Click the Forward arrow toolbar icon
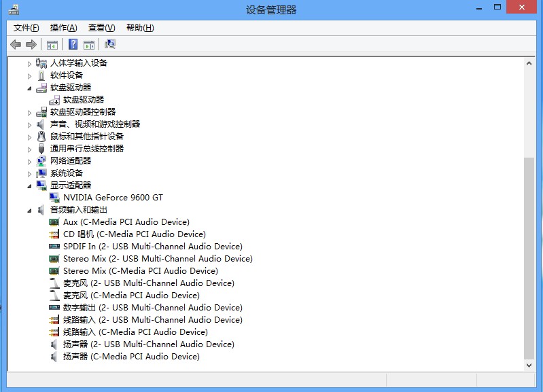543x392 pixels. point(31,44)
